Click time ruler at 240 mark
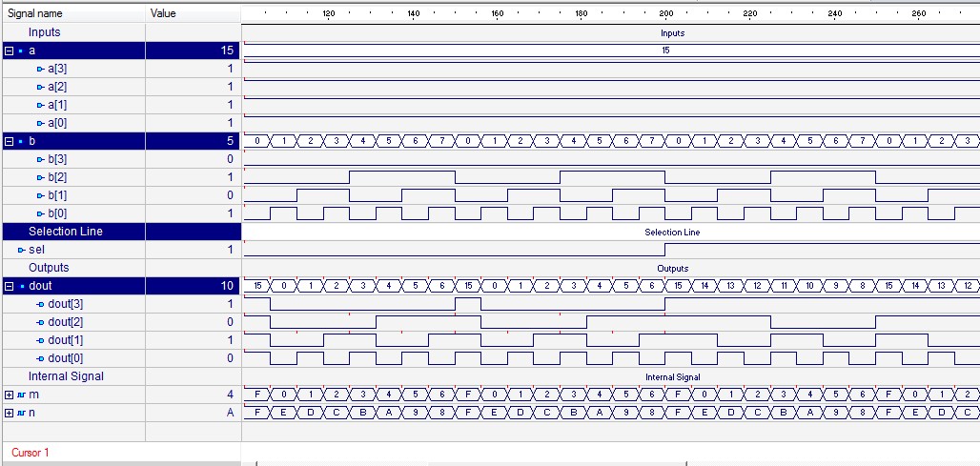Viewport: 980px width, 466px height. (x=834, y=13)
